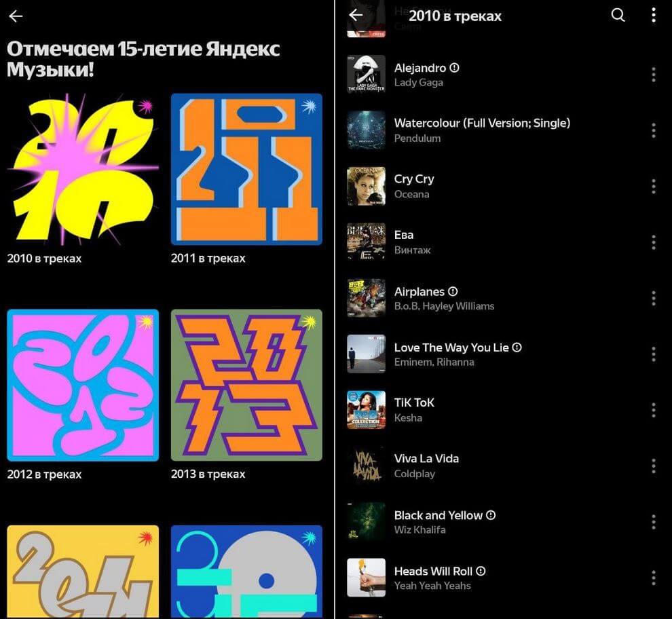Play the Cry Cry Oceana album cover
Image resolution: width=672 pixels, height=619 pixels.
tap(366, 186)
